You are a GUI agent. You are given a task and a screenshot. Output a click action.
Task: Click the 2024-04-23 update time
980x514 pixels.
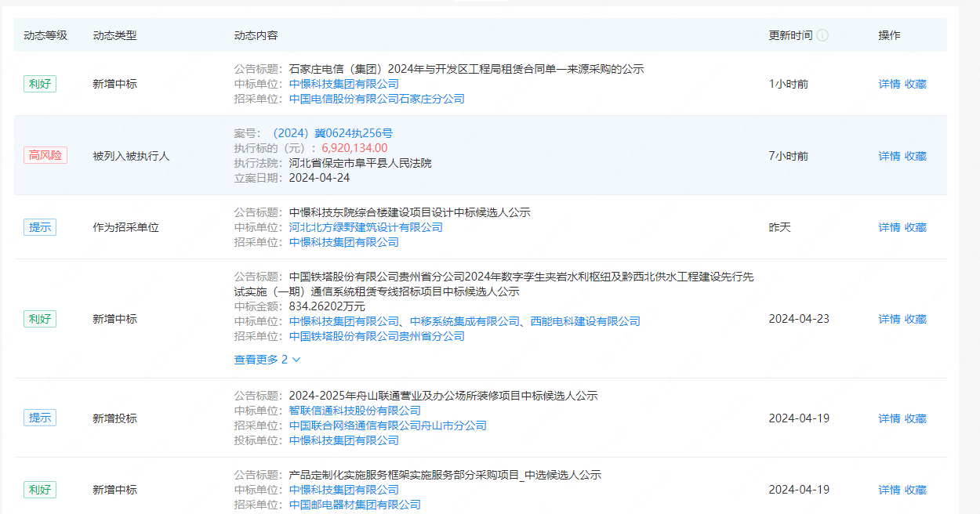(799, 319)
